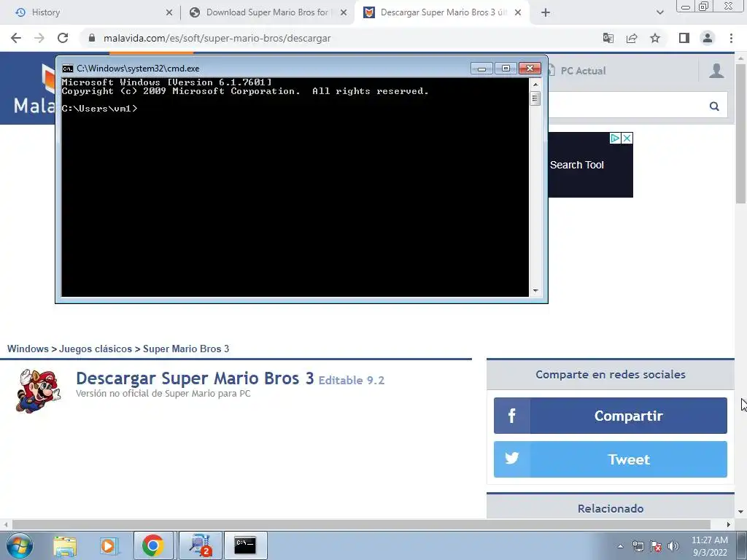Click the Malavida search magnifier icon

pos(714,106)
